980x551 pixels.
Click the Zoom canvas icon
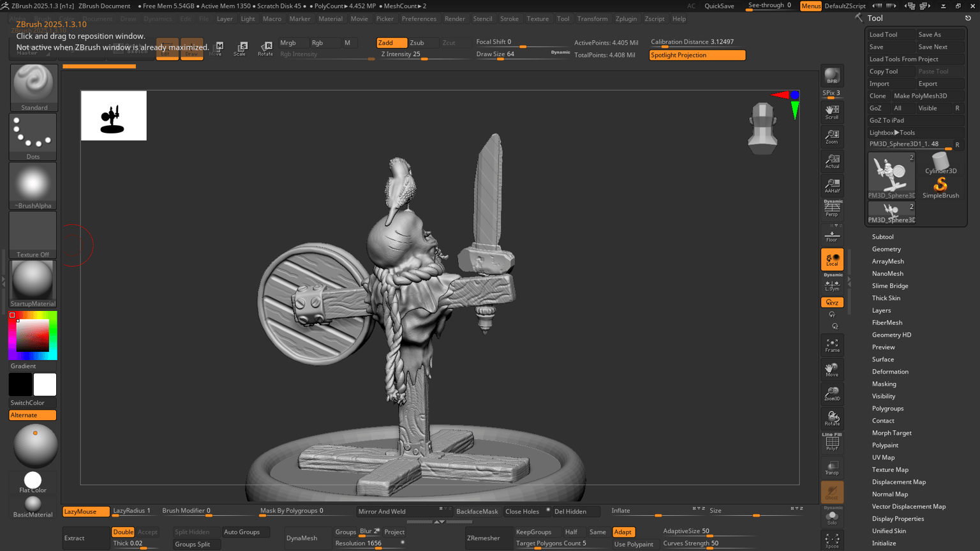[832, 137]
